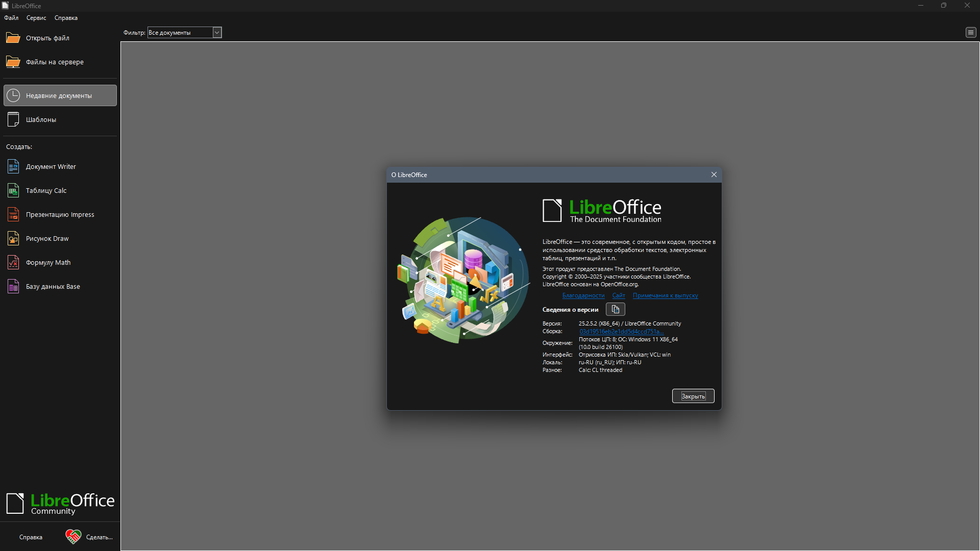Select 'Файлы на сервере' label
The height and width of the screenshot is (551, 980).
(x=55, y=62)
